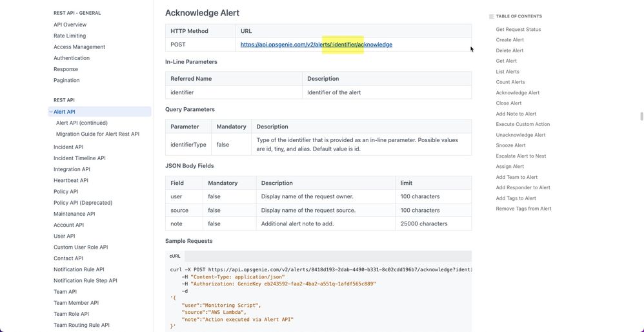This screenshot has width=644, height=332.
Task: Jump to Remove Tags from Alert
Action: (524, 209)
